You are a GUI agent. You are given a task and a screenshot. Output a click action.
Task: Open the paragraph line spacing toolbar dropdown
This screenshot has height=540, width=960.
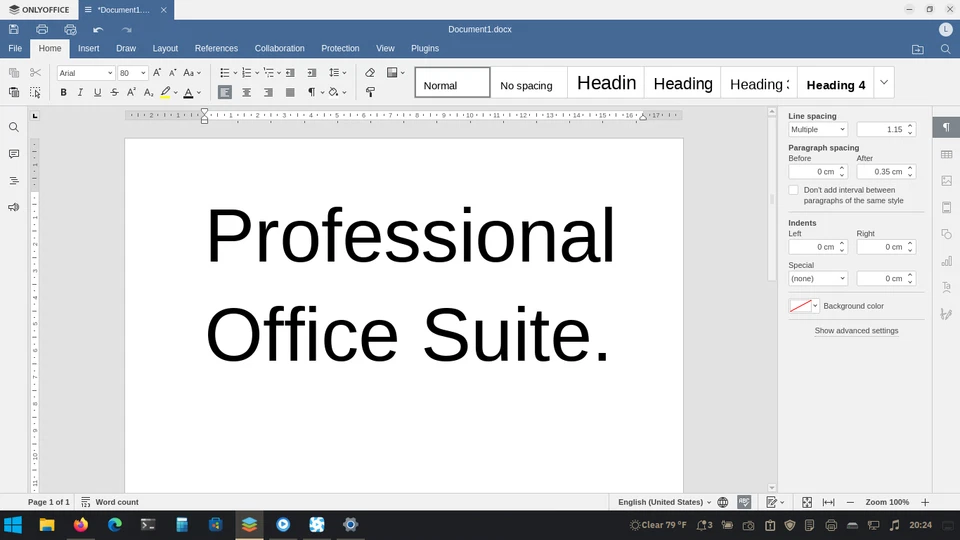(x=337, y=73)
